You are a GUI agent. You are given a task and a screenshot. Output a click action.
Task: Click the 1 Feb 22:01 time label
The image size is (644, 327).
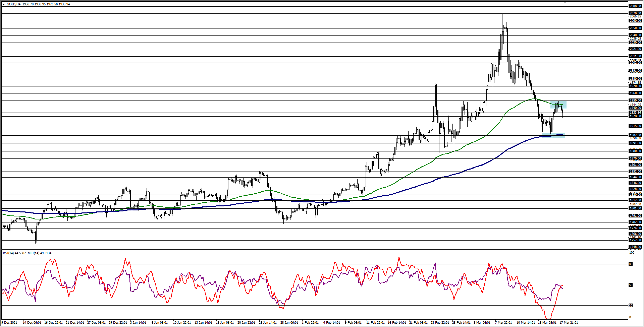point(310,323)
